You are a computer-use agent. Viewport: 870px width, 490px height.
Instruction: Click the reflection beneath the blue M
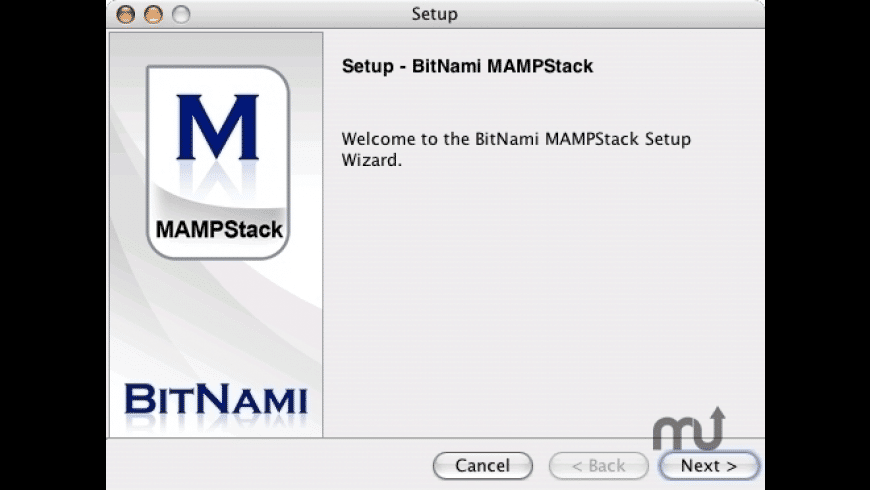click(218, 178)
